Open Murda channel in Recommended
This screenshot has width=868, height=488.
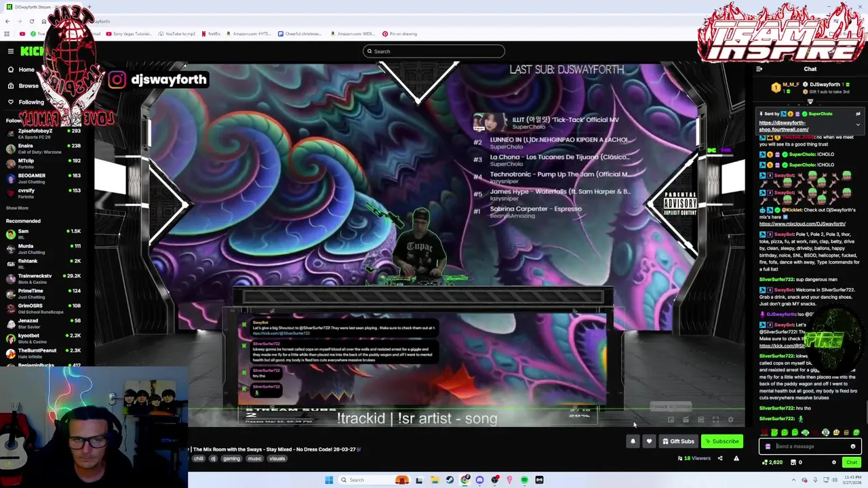tap(43, 249)
